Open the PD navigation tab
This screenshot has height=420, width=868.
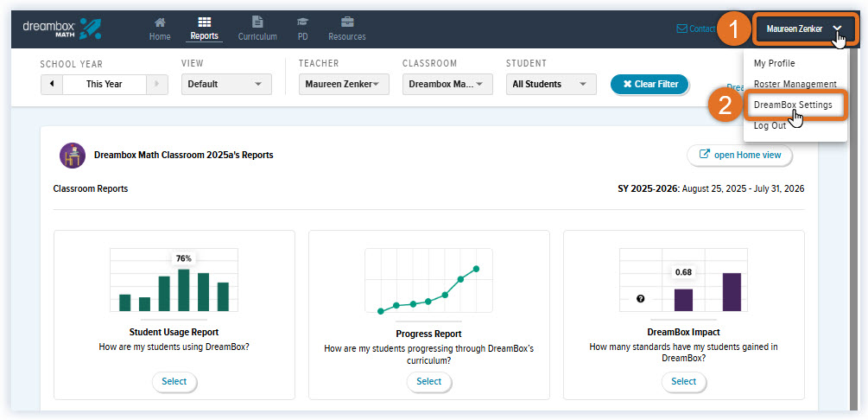coord(303,29)
